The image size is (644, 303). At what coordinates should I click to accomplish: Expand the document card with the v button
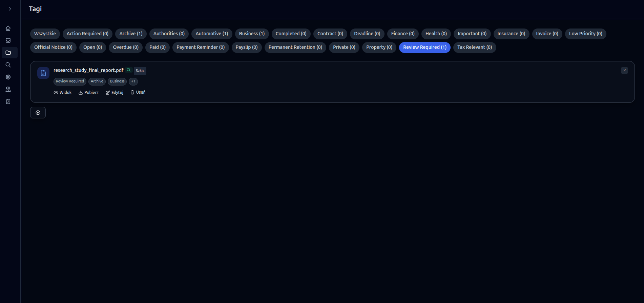tap(624, 70)
